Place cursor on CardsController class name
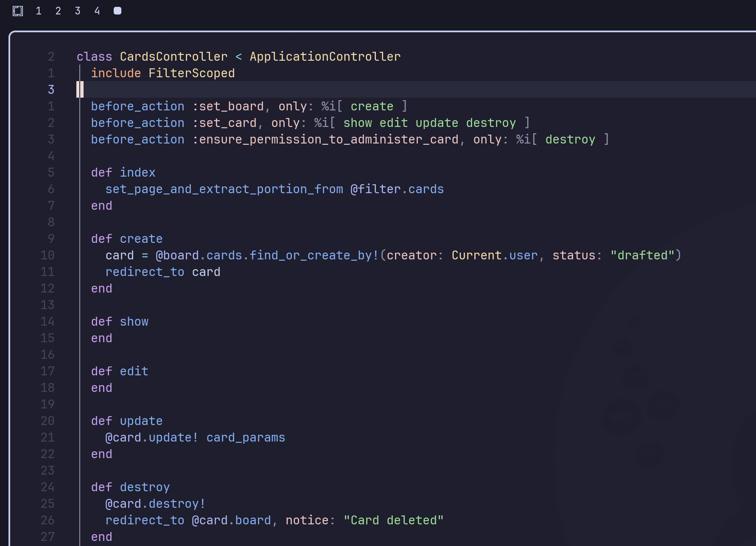 pos(174,56)
